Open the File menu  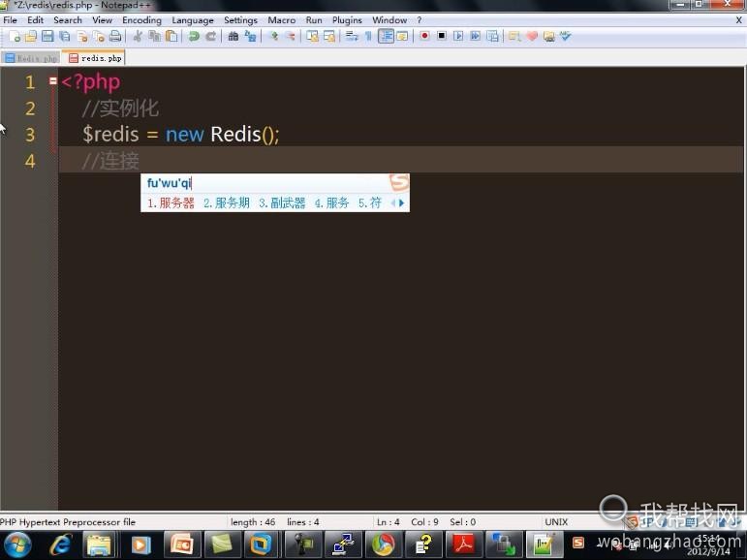click(10, 20)
